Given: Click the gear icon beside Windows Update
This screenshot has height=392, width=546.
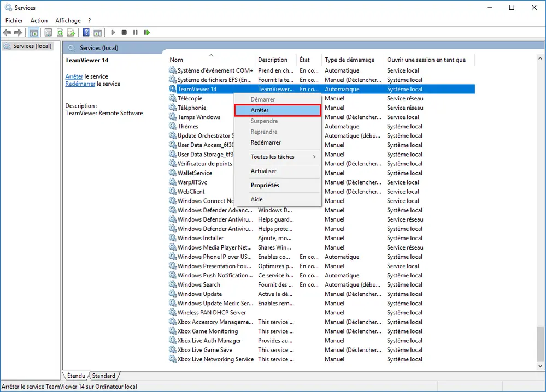Looking at the screenshot, I should 172,294.
